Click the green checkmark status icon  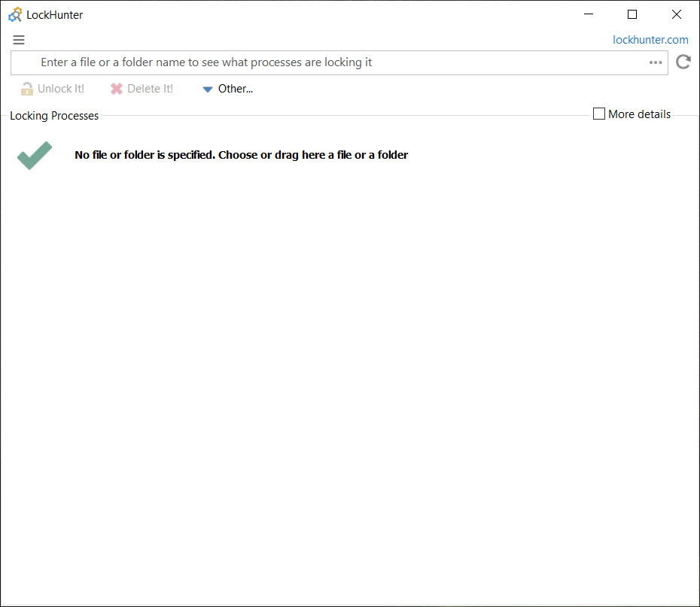click(x=35, y=156)
